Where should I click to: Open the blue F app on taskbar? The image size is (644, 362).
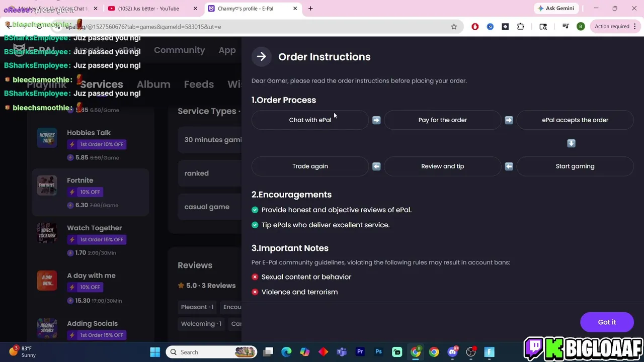(489, 352)
